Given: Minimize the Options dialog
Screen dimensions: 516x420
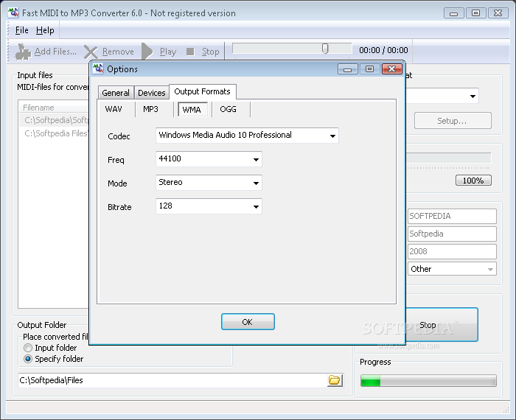Looking at the screenshot, I should 348,69.
